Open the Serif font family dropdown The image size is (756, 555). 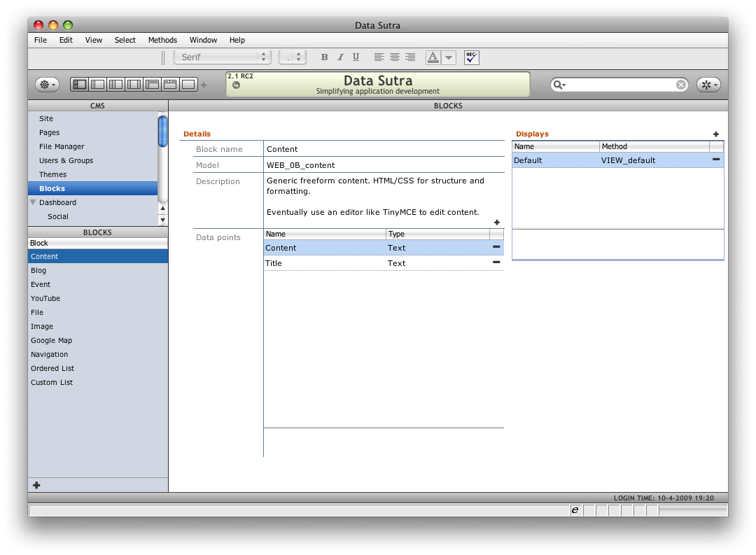tap(223, 57)
